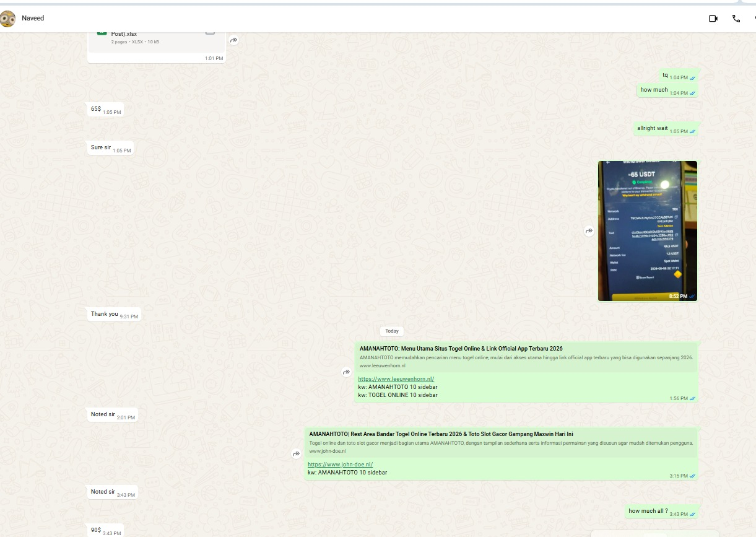Select the 'Noted sir' message at 2:01 PM

[x=112, y=415]
